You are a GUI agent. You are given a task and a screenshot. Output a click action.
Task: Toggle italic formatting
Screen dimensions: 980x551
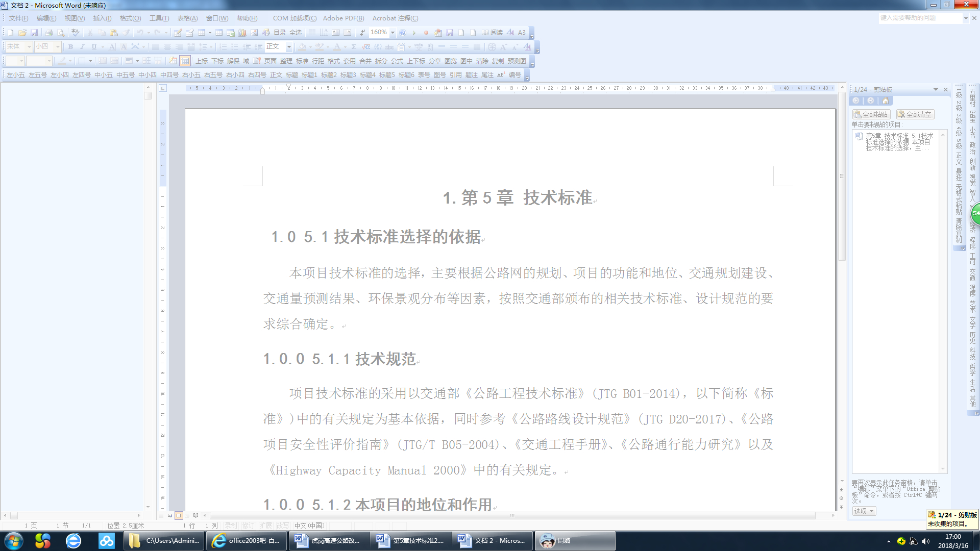tap(82, 47)
